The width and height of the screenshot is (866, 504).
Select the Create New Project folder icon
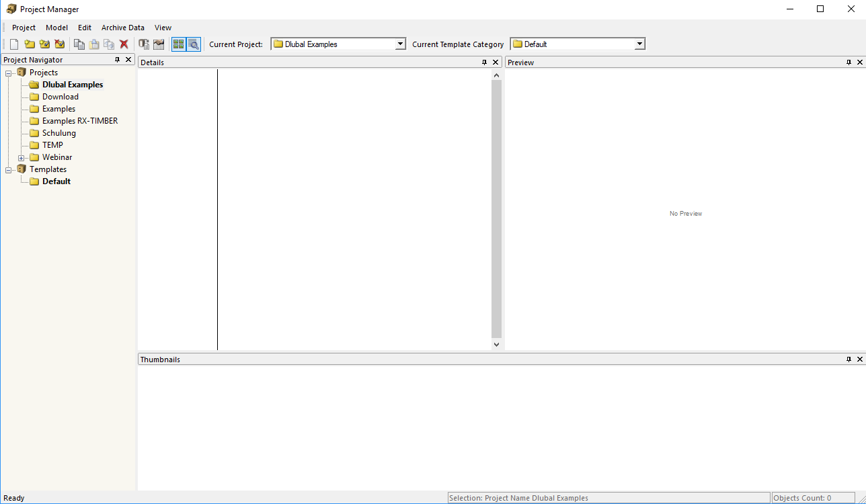(x=30, y=44)
